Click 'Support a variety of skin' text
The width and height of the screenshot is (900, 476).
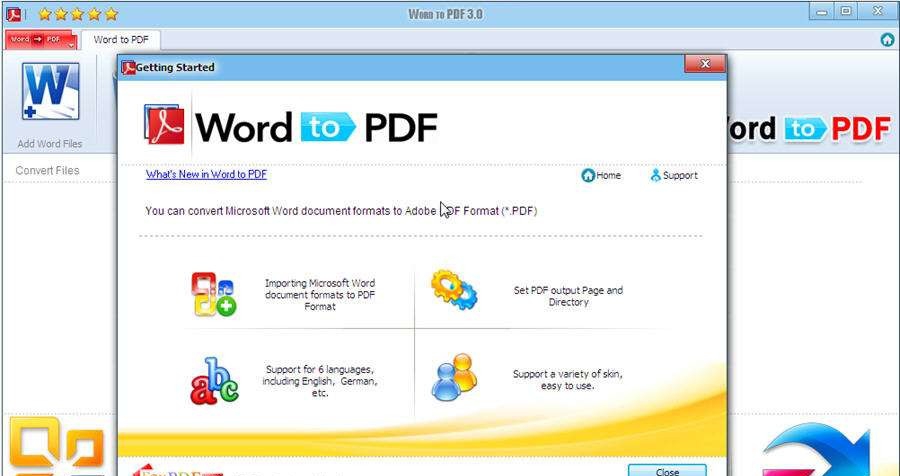point(568,380)
